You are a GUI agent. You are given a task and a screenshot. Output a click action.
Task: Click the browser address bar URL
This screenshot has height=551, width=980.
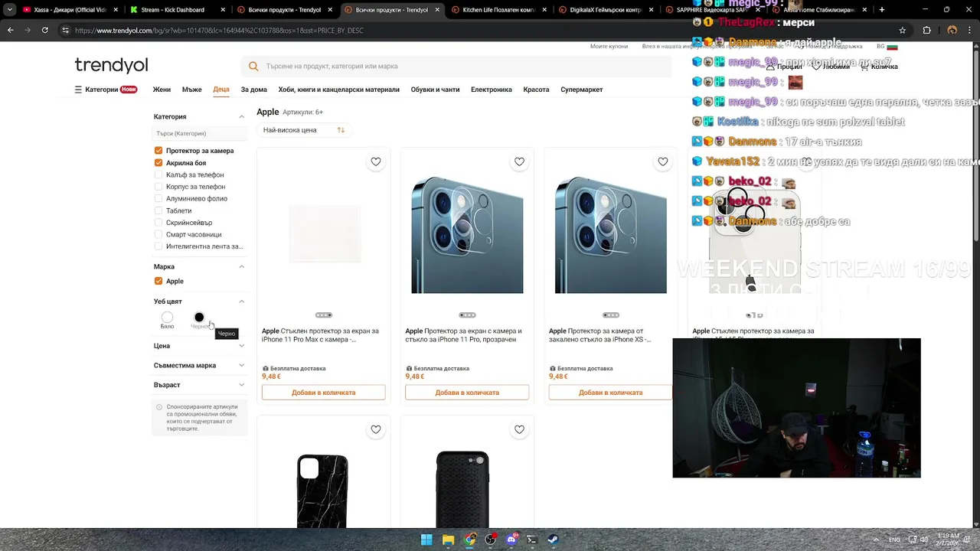219,30
